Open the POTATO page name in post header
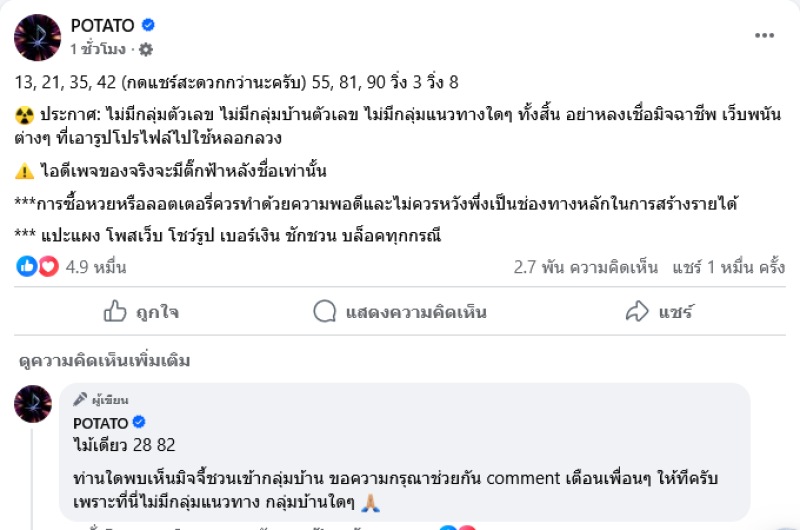The height and width of the screenshot is (530, 800). (x=102, y=25)
